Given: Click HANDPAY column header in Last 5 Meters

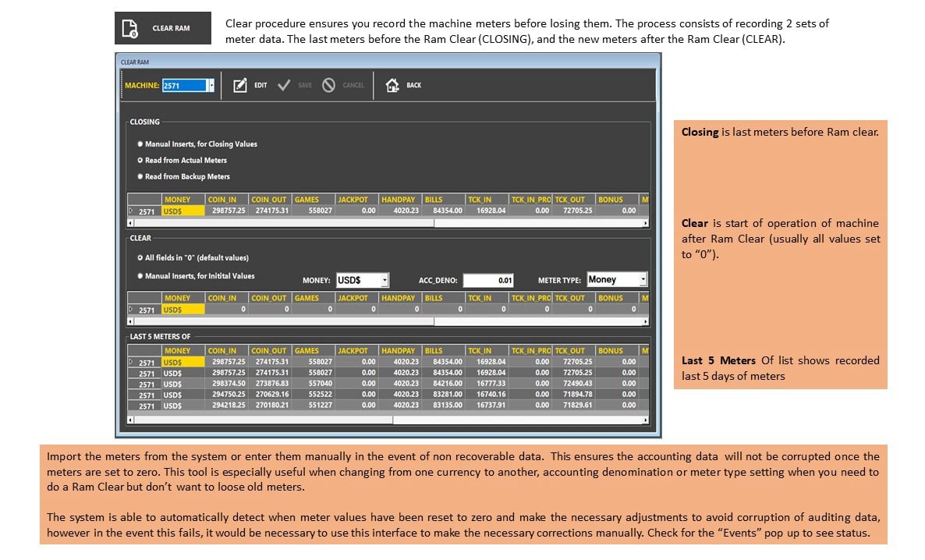Looking at the screenshot, I should coord(401,350).
